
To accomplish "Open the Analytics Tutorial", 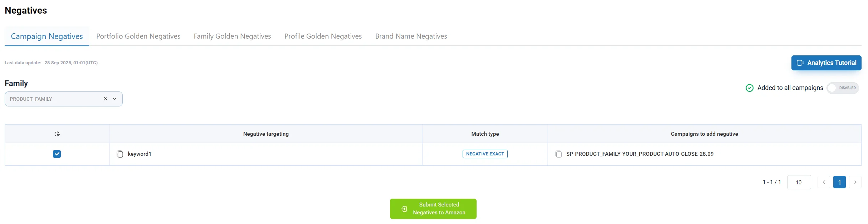I will (826, 63).
